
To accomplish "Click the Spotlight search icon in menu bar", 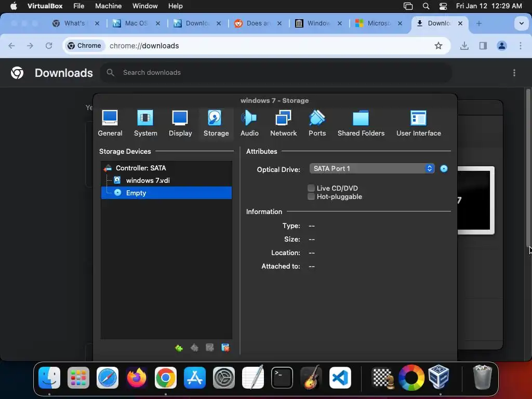I will 426,6.
